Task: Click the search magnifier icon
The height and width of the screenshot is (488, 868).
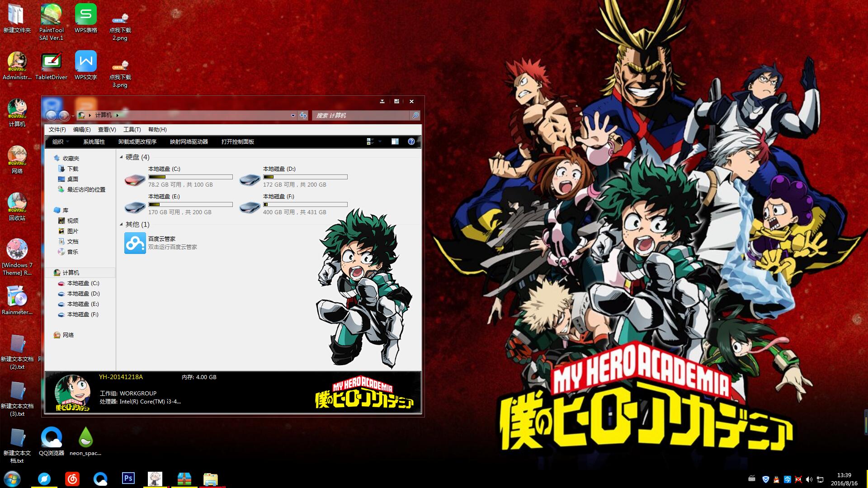Action: 415,116
